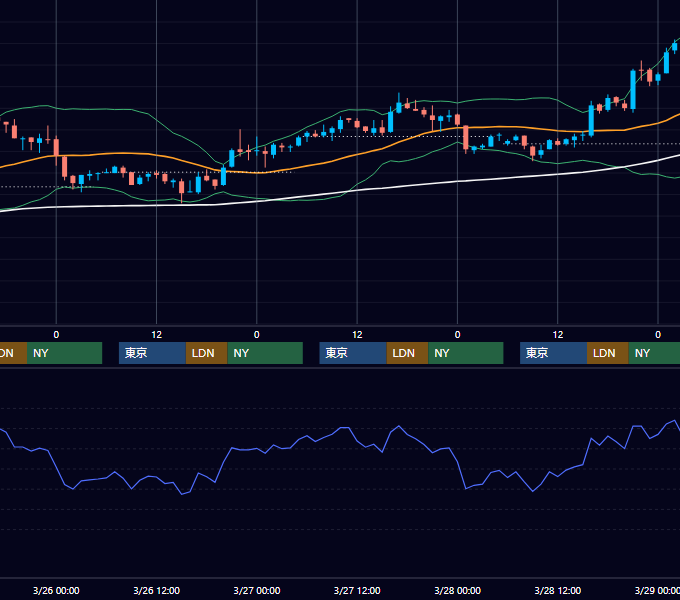Click the 3/28 00:00 date label

(458, 590)
